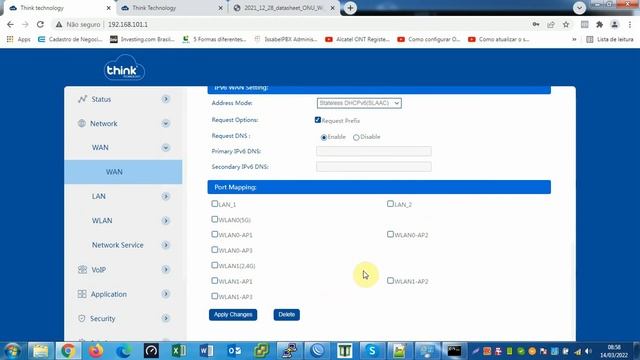Click the browser back arrow
The width and height of the screenshot is (640, 360).
(x=10, y=24)
